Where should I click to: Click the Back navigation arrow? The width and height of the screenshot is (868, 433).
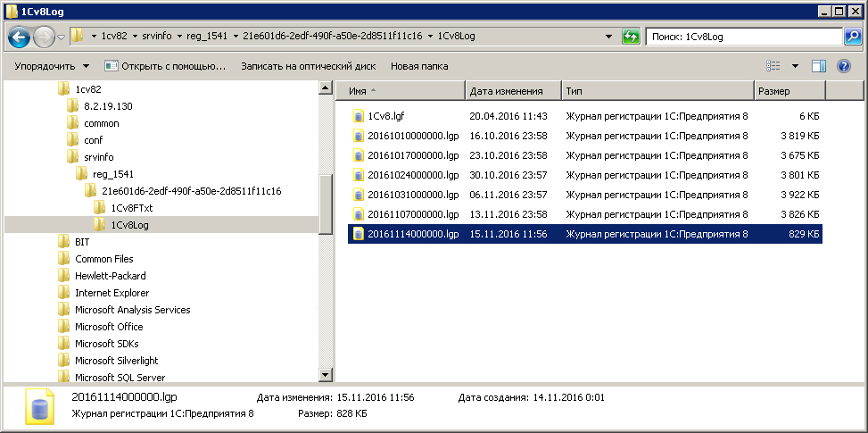coord(20,37)
